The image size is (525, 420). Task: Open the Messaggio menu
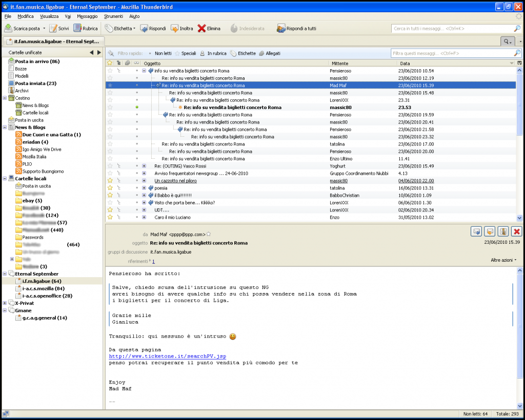click(x=87, y=16)
